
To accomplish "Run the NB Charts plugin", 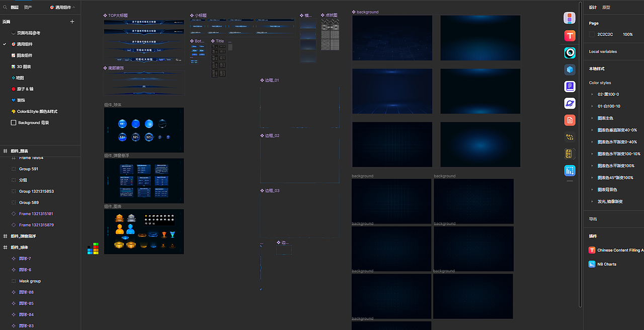I will [x=606, y=264].
